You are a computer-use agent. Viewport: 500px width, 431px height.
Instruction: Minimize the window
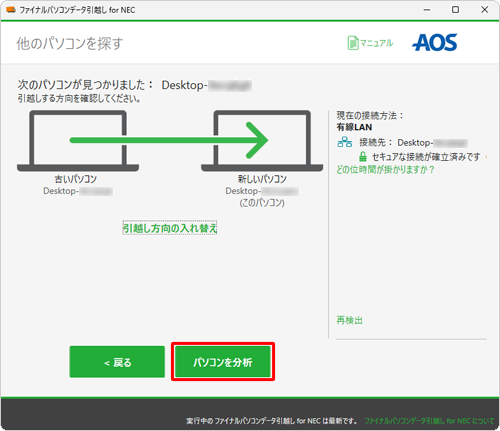[427, 10]
